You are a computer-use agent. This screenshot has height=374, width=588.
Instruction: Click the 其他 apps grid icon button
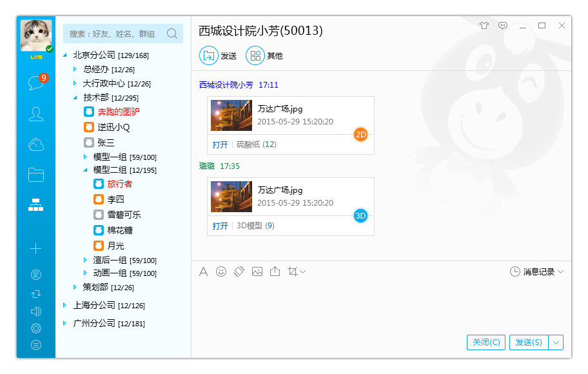pyautogui.click(x=255, y=55)
